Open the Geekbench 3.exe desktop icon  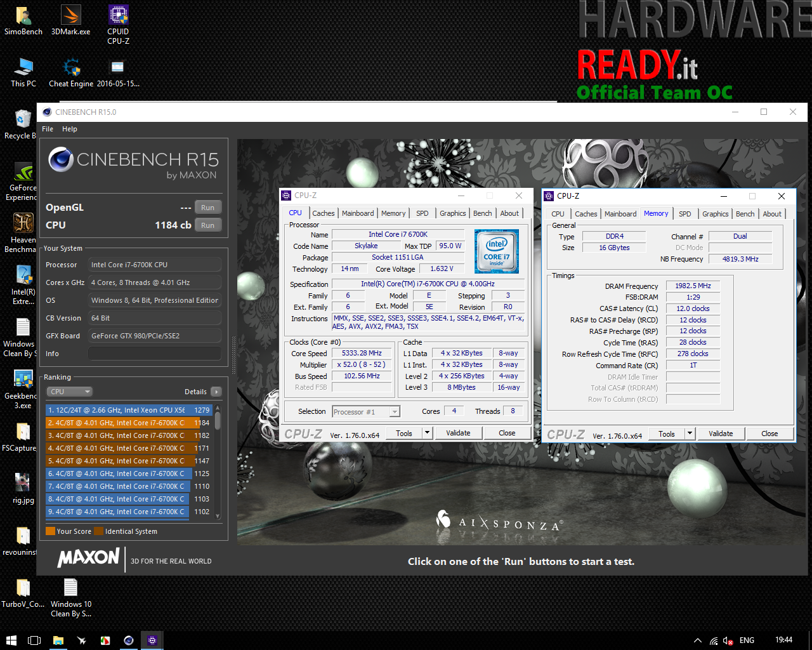[x=22, y=390]
